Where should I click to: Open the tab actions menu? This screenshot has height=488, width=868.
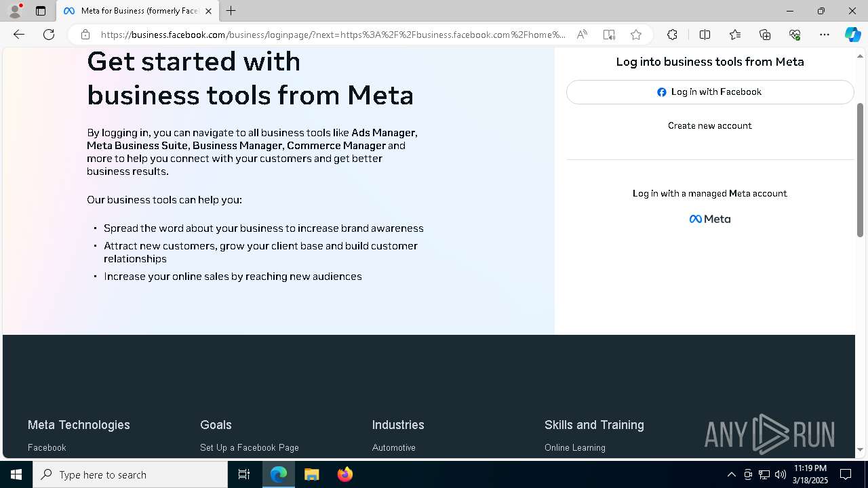coord(41,11)
